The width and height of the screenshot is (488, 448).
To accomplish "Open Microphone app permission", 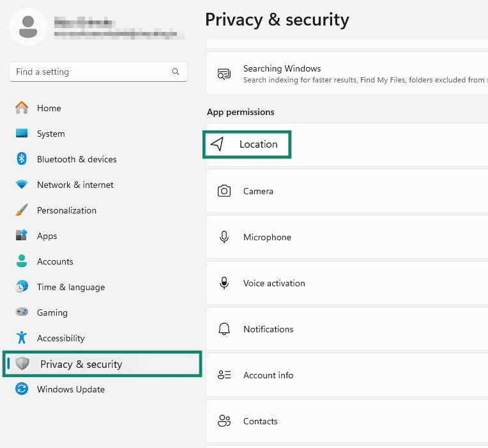I will click(347, 237).
